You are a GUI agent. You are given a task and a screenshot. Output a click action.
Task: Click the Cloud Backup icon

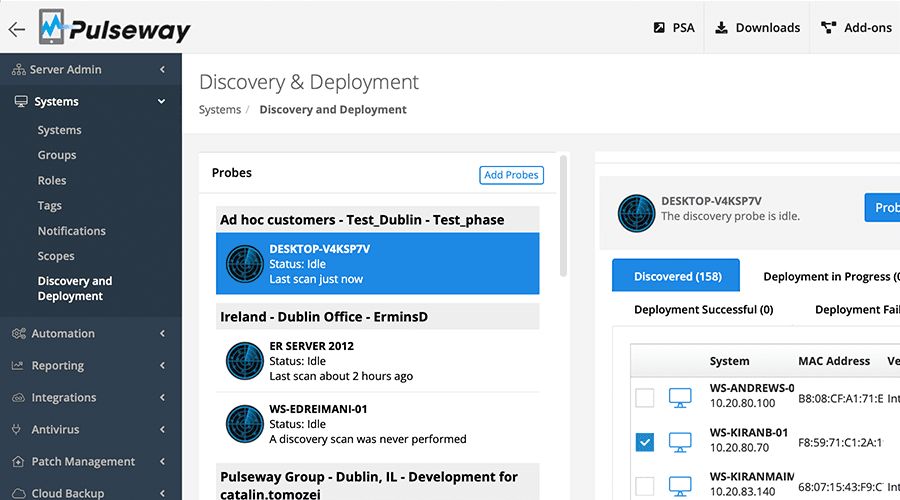pyautogui.click(x=18, y=493)
